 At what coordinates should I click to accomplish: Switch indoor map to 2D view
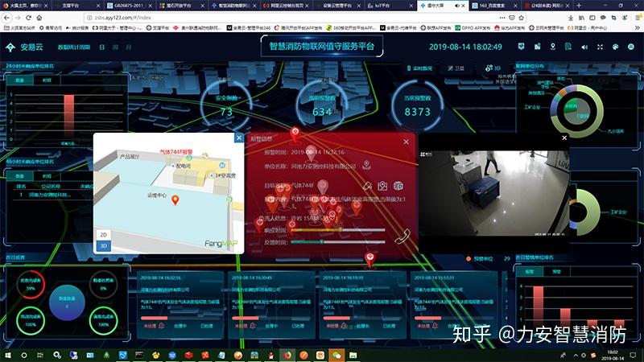point(104,234)
